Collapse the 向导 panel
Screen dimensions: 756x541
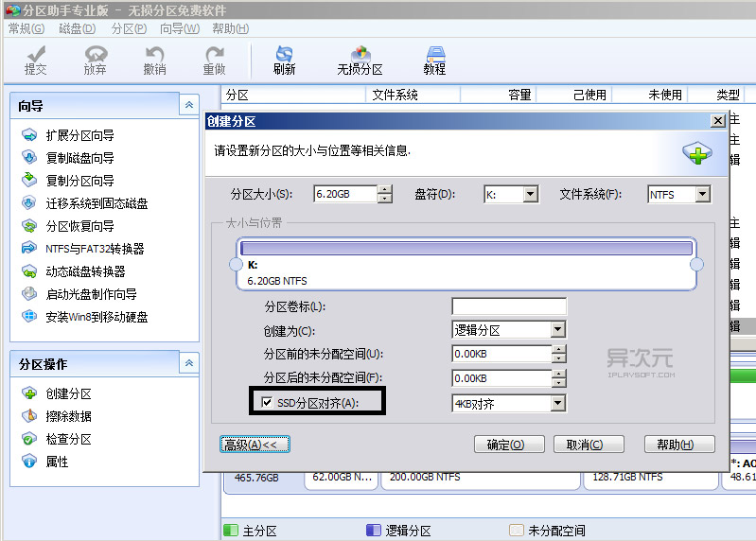[x=189, y=105]
